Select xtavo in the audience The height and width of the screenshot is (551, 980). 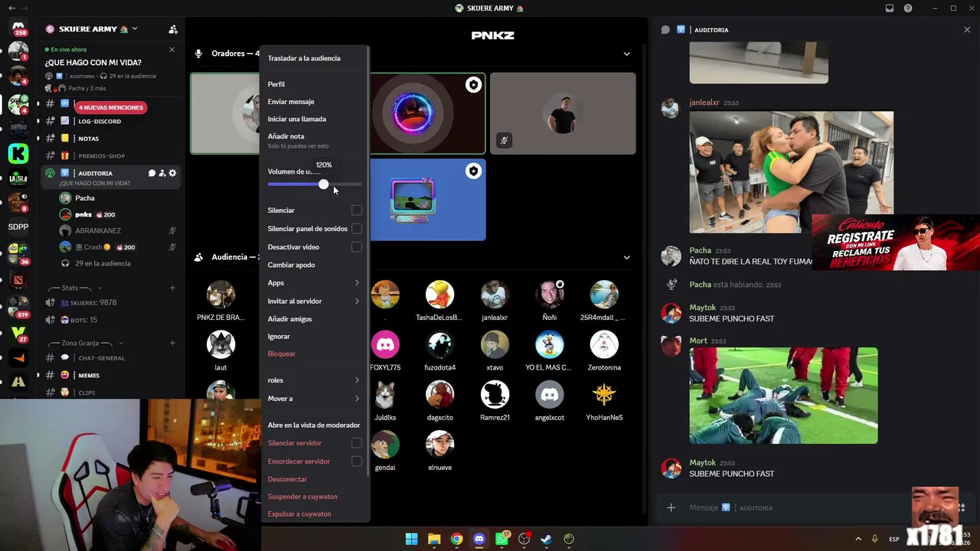(x=495, y=350)
